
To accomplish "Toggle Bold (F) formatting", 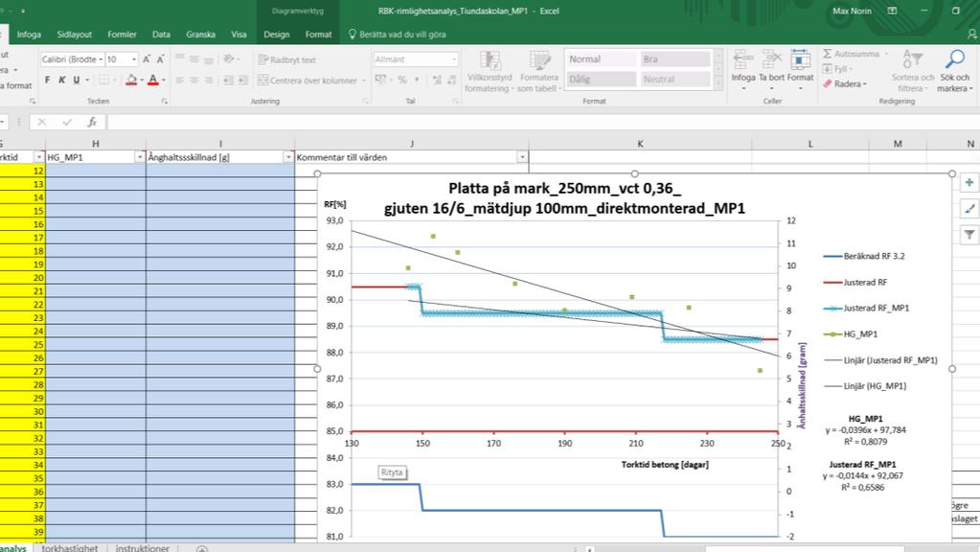I will [48, 80].
